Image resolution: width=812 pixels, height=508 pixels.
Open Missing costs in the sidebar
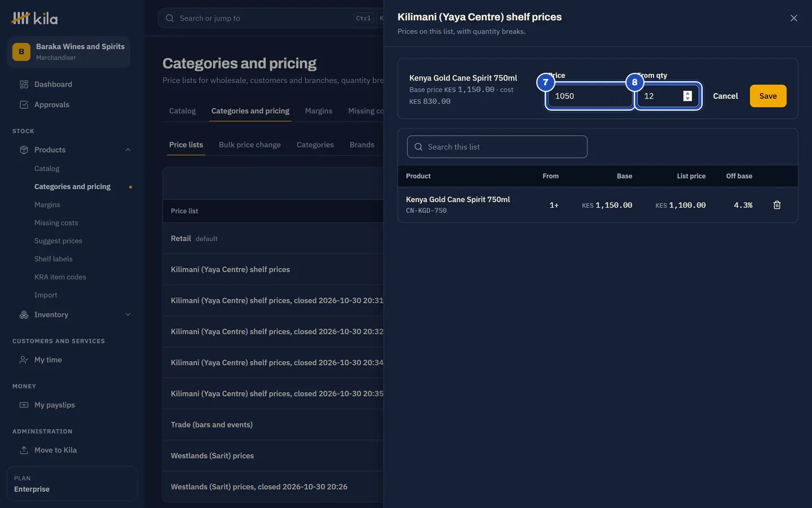(56, 223)
